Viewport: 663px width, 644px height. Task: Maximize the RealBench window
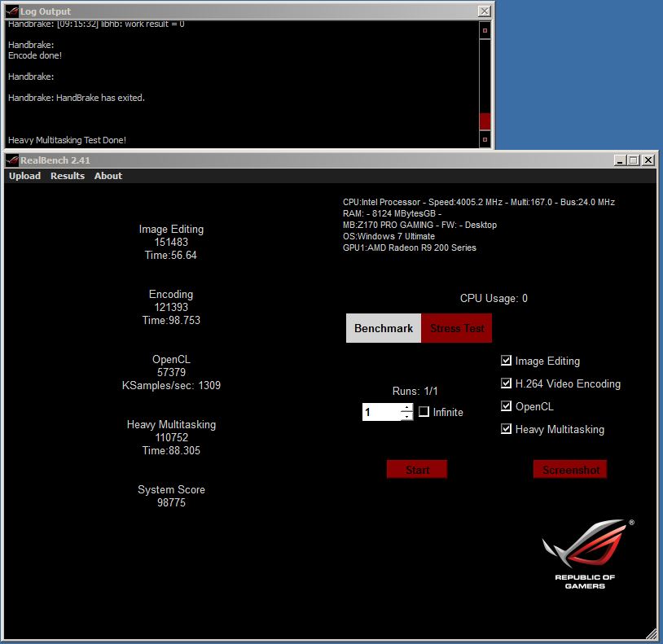point(634,160)
